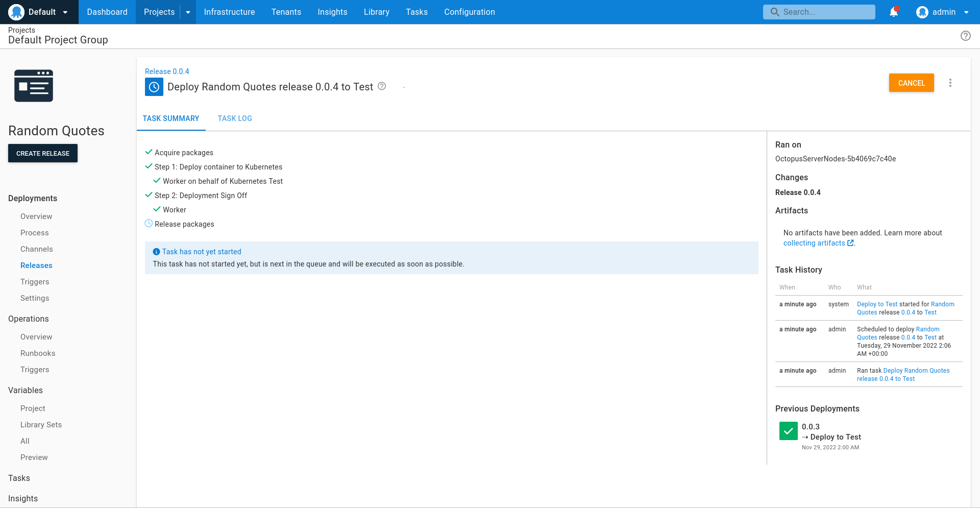Open All variables in sidebar
The width and height of the screenshot is (980, 508).
[25, 441]
